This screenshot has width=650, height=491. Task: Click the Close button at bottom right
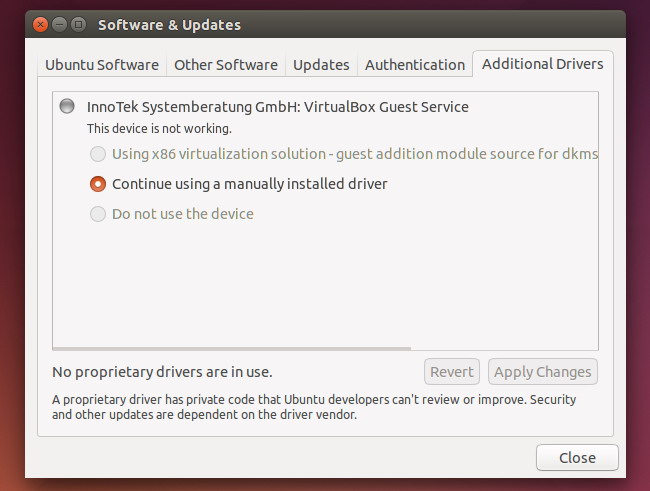pyautogui.click(x=577, y=457)
